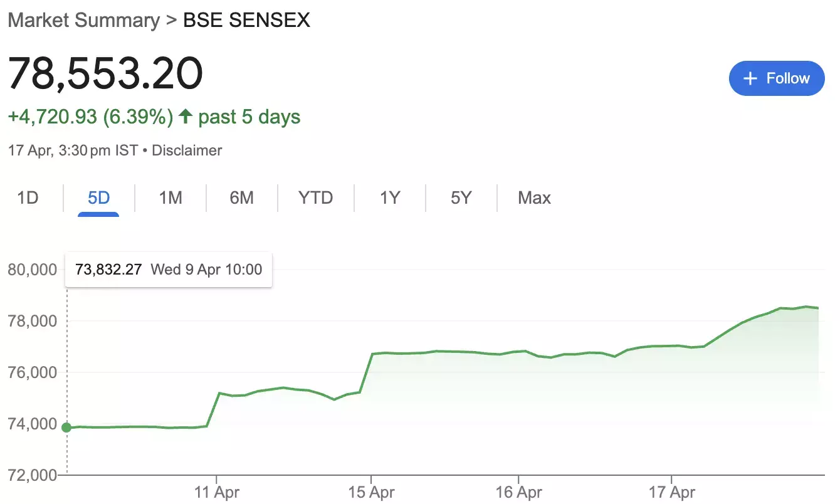Screen dimensions: 840x504
Task: Select the Max time range tab
Action: coord(533,197)
